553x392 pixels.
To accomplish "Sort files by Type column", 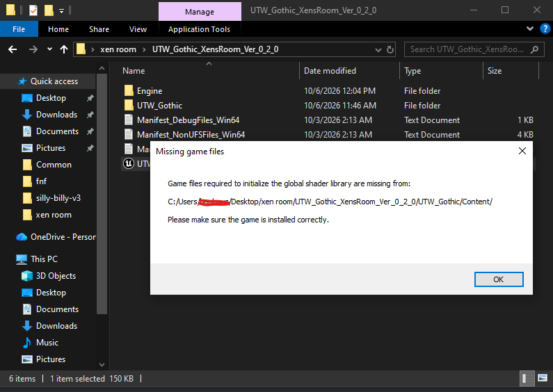I will pos(412,71).
